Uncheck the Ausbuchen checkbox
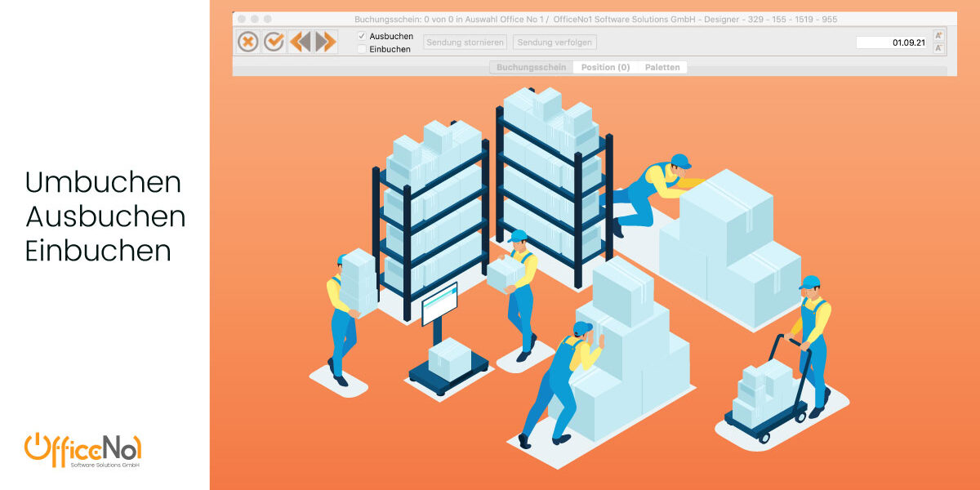This screenshot has width=980, height=490. pyautogui.click(x=362, y=36)
